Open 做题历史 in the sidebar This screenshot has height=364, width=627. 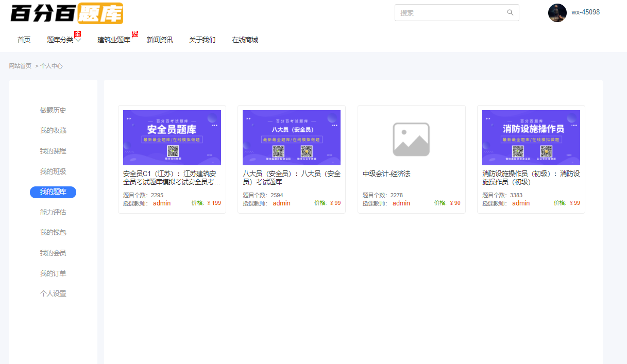point(53,110)
